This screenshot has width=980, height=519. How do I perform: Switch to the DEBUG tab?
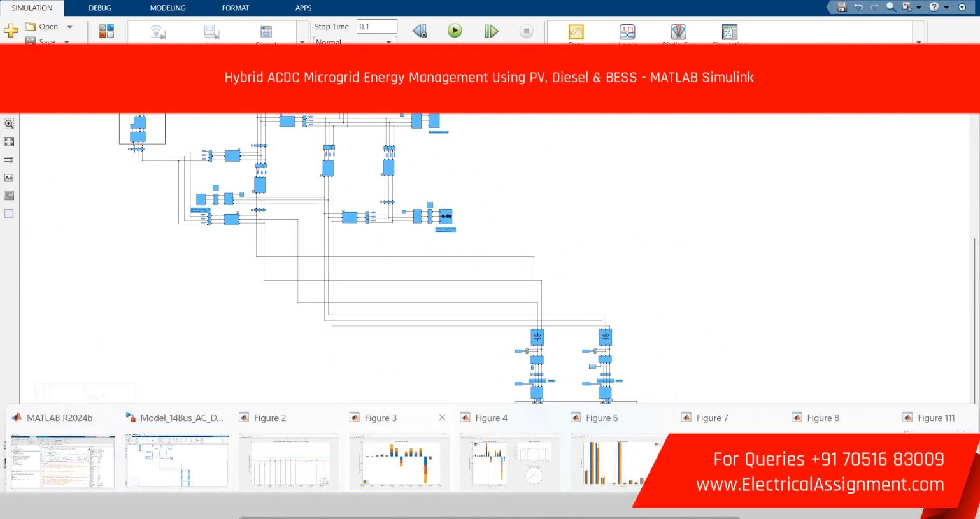[100, 8]
